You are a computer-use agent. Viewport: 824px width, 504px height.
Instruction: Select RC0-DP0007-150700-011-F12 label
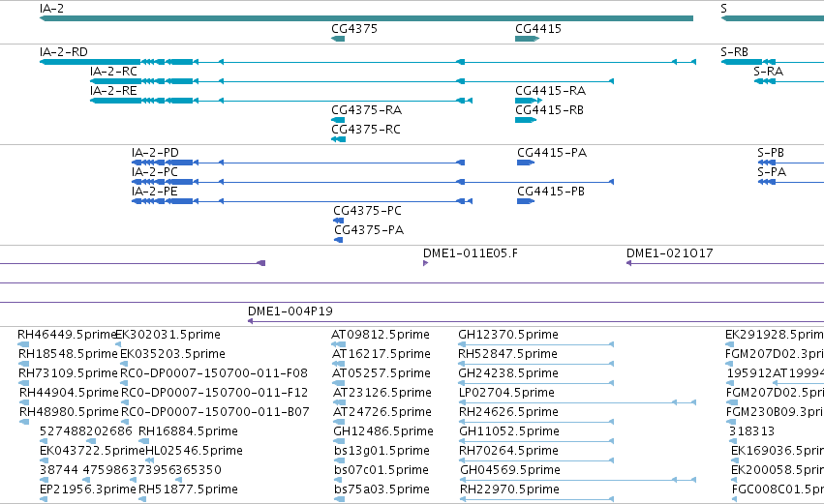click(x=214, y=393)
